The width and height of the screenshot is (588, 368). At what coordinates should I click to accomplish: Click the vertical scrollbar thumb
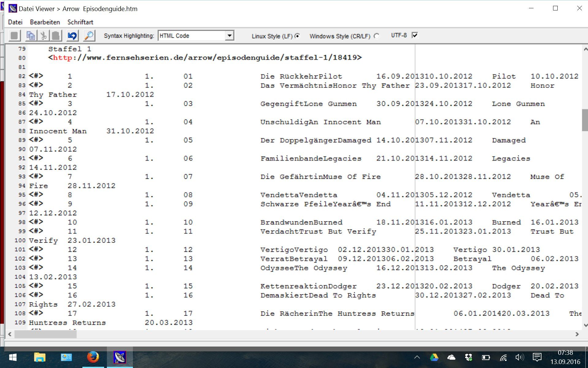click(585, 120)
